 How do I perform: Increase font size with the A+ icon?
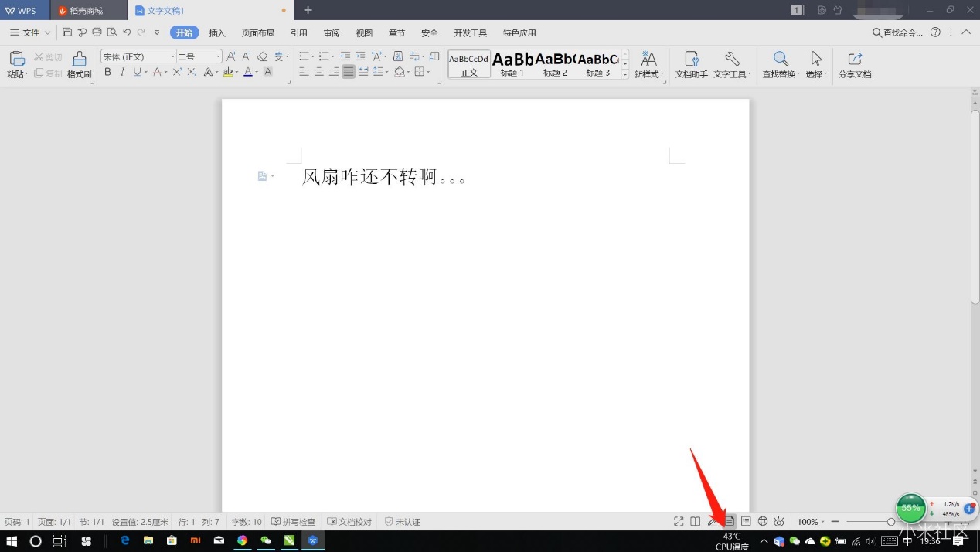pyautogui.click(x=231, y=56)
